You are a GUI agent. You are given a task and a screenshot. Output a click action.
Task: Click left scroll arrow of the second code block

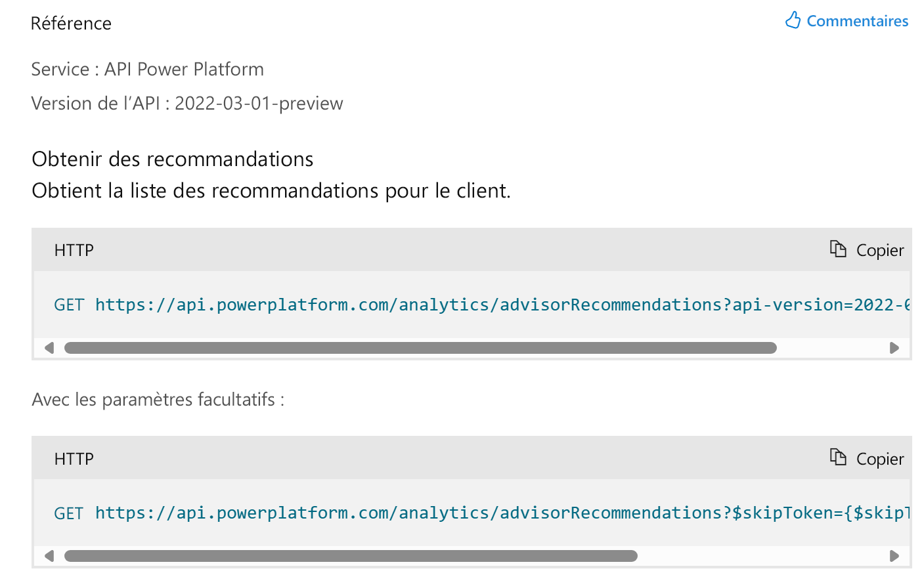click(49, 556)
